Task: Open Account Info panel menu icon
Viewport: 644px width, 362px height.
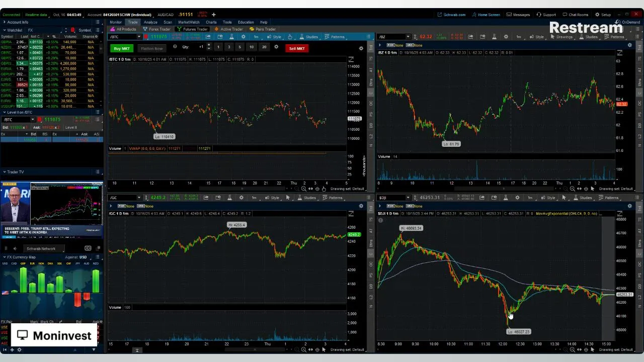Action: [98, 22]
